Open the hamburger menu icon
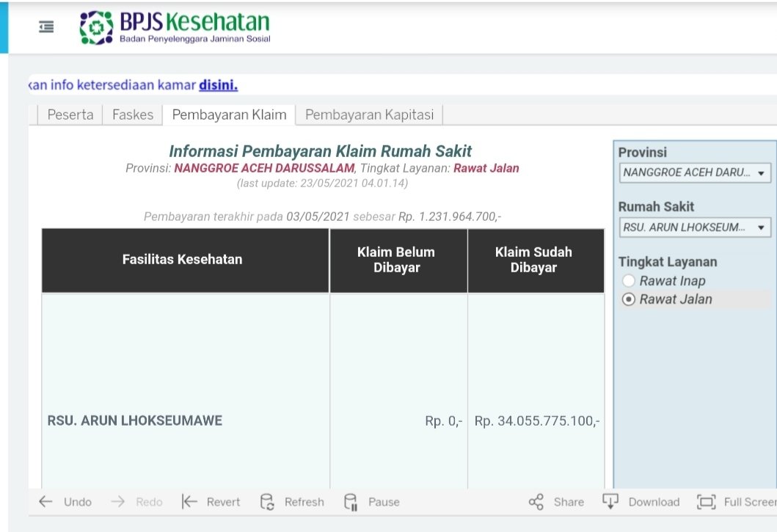Image resolution: width=777 pixels, height=532 pixels. point(46,27)
